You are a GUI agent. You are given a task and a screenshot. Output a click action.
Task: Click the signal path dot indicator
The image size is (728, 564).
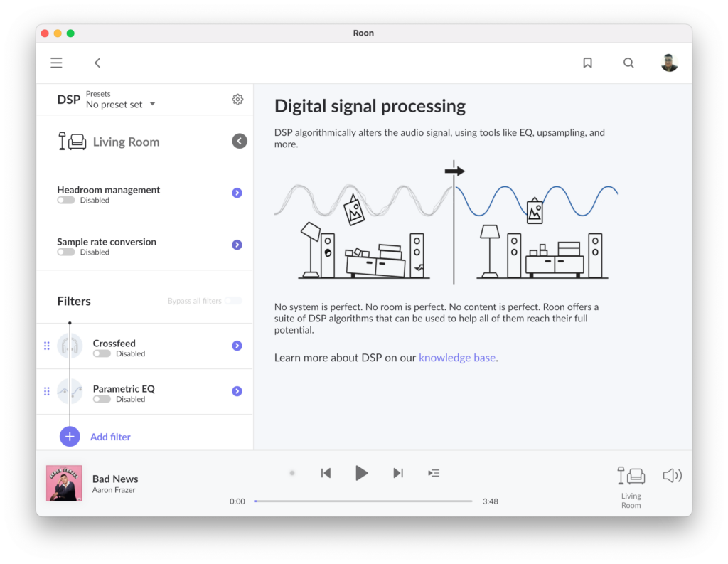coord(292,473)
